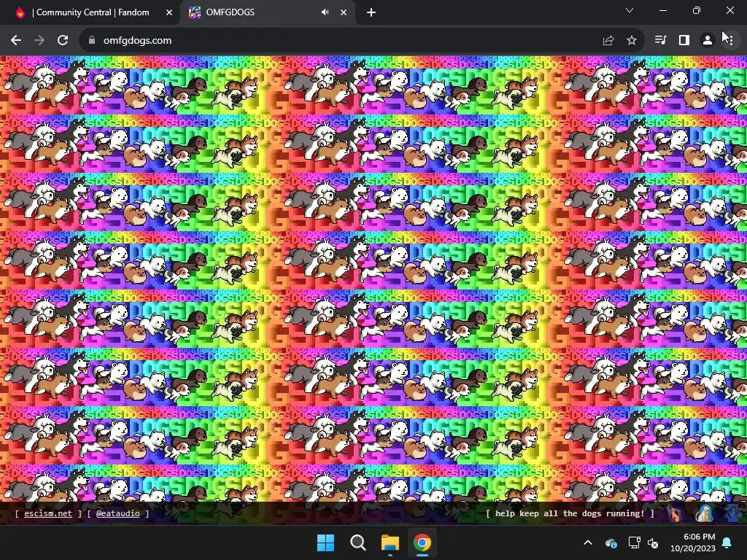The height and width of the screenshot is (560, 747).
Task: Mute the OMFGDOGS tab via speaker icon
Action: (x=325, y=12)
